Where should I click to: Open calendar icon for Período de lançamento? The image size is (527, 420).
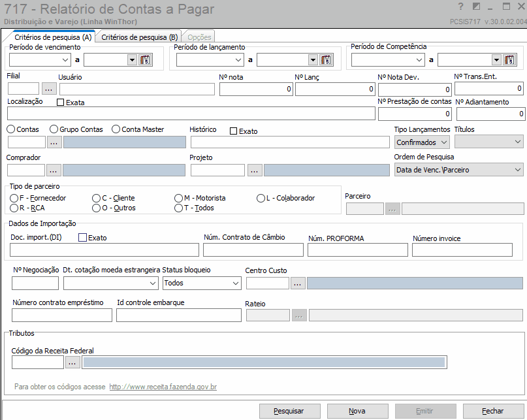(326, 60)
